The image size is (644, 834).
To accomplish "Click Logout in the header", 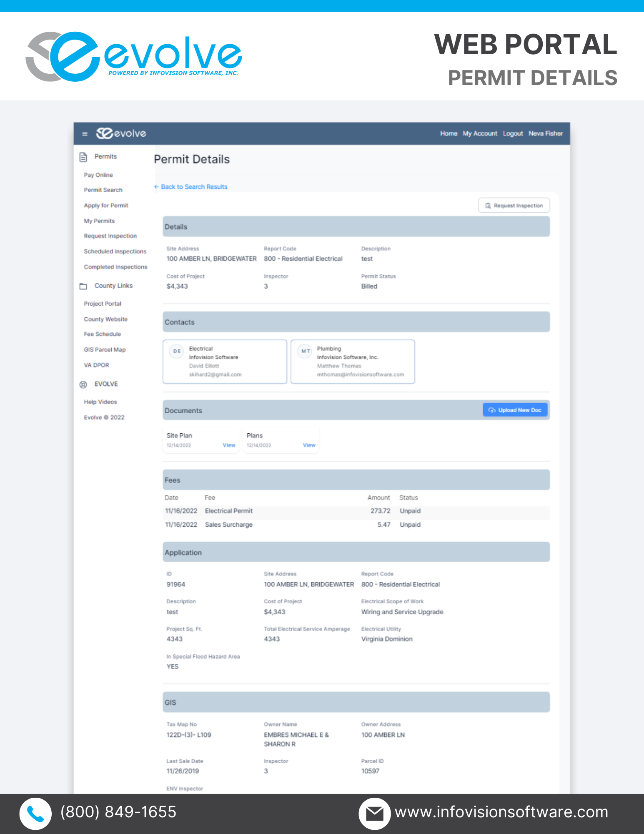I will coord(513,133).
